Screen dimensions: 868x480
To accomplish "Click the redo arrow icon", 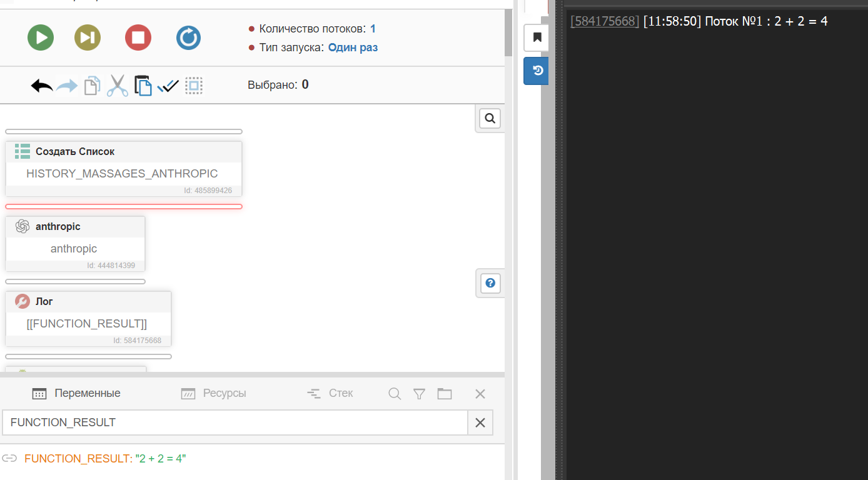I will coord(67,86).
